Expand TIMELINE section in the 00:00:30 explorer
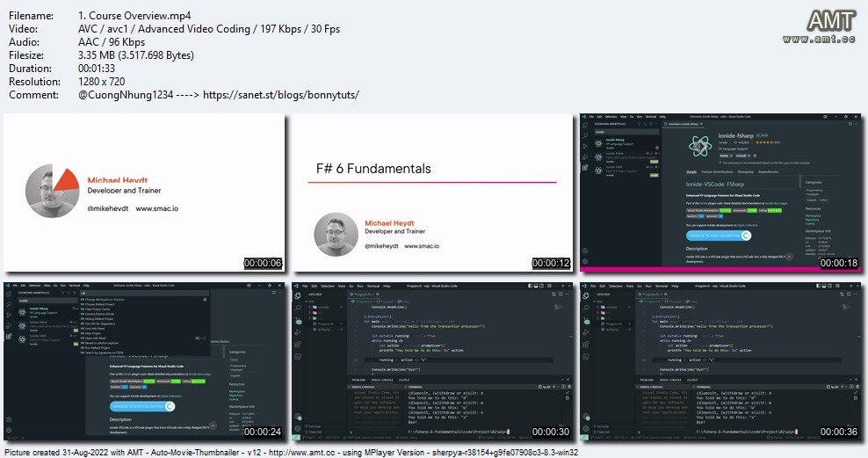The height and width of the screenshot is (458, 868). 315,432
